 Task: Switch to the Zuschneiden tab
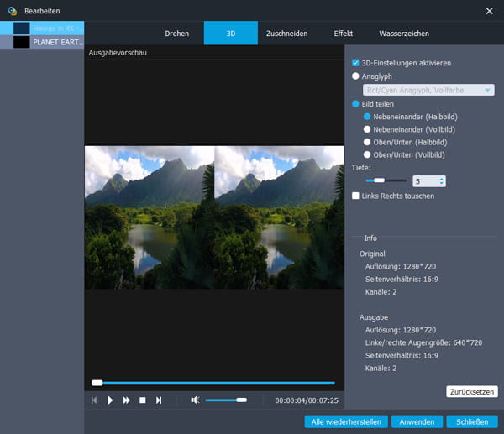(x=286, y=34)
